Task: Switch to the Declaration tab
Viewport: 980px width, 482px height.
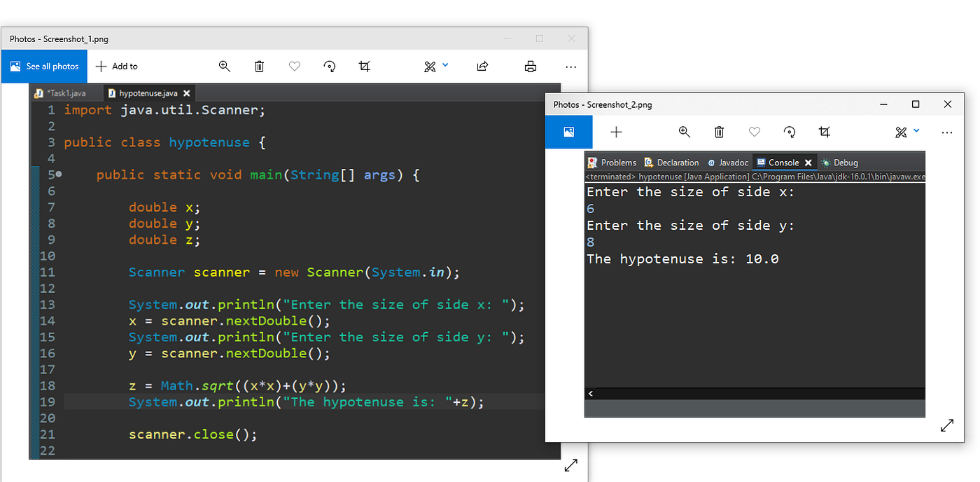Action: coord(671,163)
